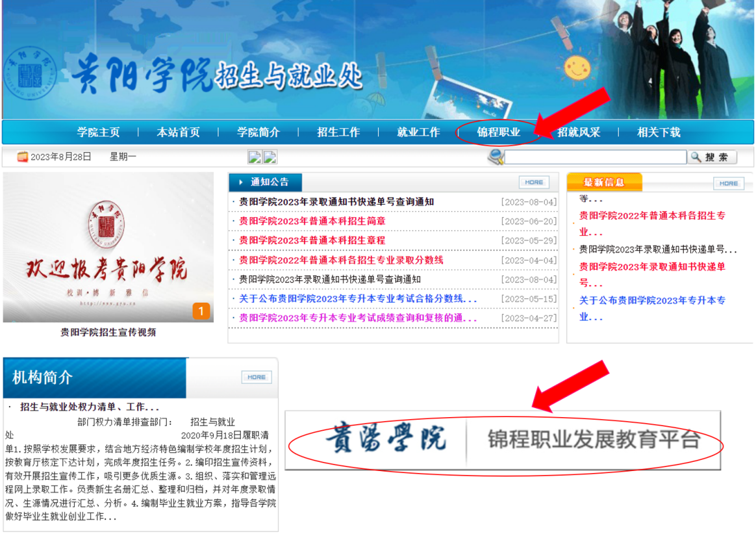Screen dimensions: 756x536
Task: Go to the 招生工作 menu
Action: point(338,133)
